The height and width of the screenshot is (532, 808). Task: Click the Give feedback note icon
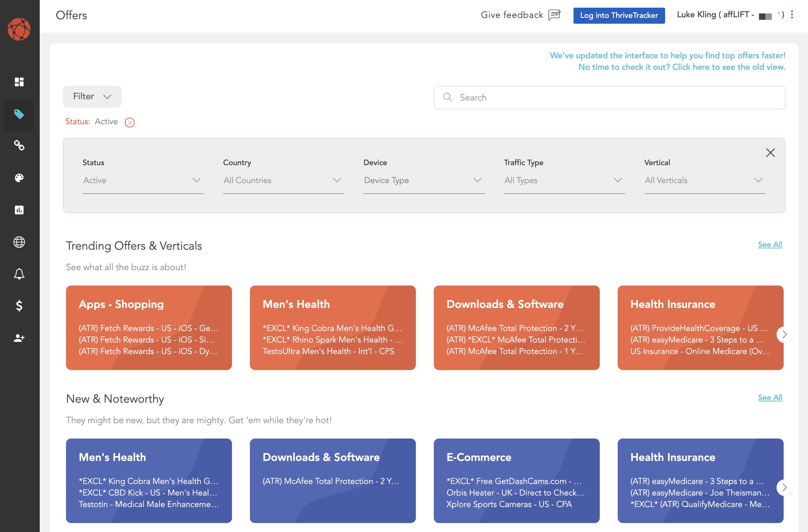click(554, 15)
